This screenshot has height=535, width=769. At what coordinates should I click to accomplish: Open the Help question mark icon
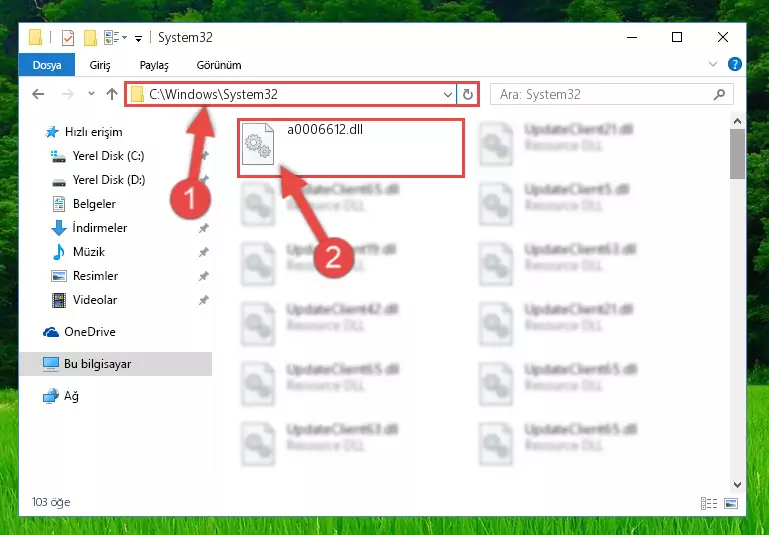click(x=734, y=64)
